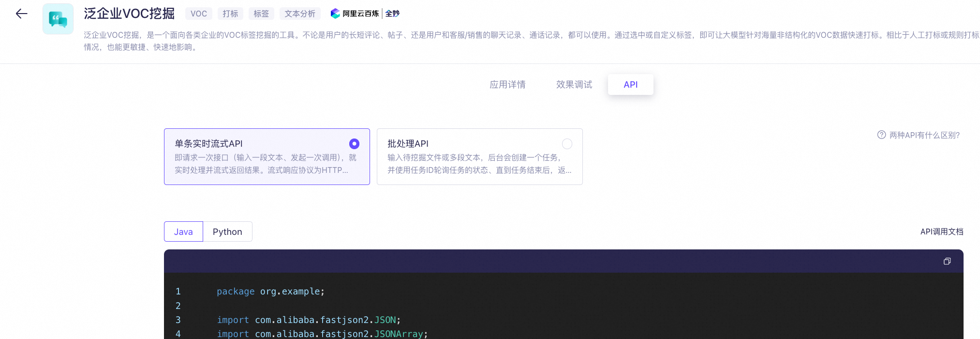Click the question mark help icon
980x339 pixels.
click(x=881, y=135)
